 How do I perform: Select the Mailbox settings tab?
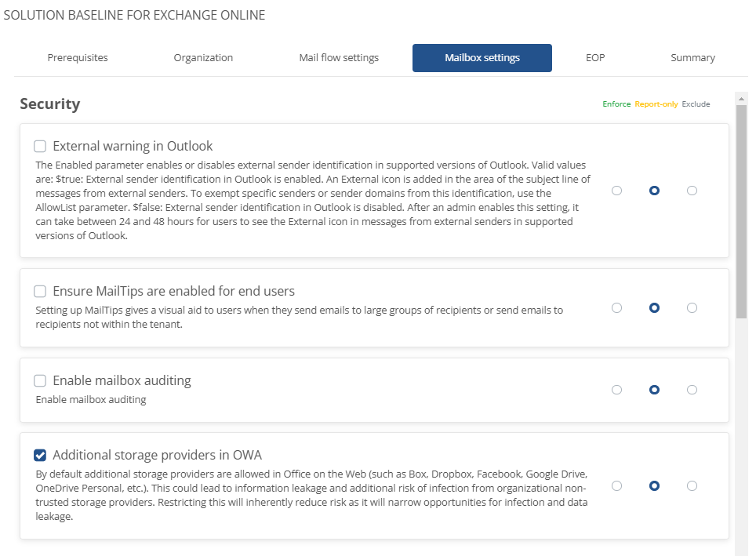[482, 58]
